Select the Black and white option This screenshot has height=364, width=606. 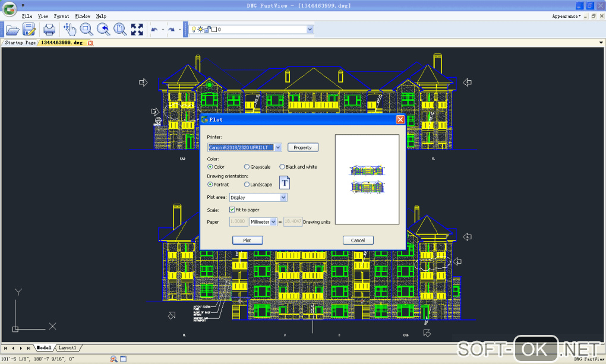pyautogui.click(x=282, y=167)
